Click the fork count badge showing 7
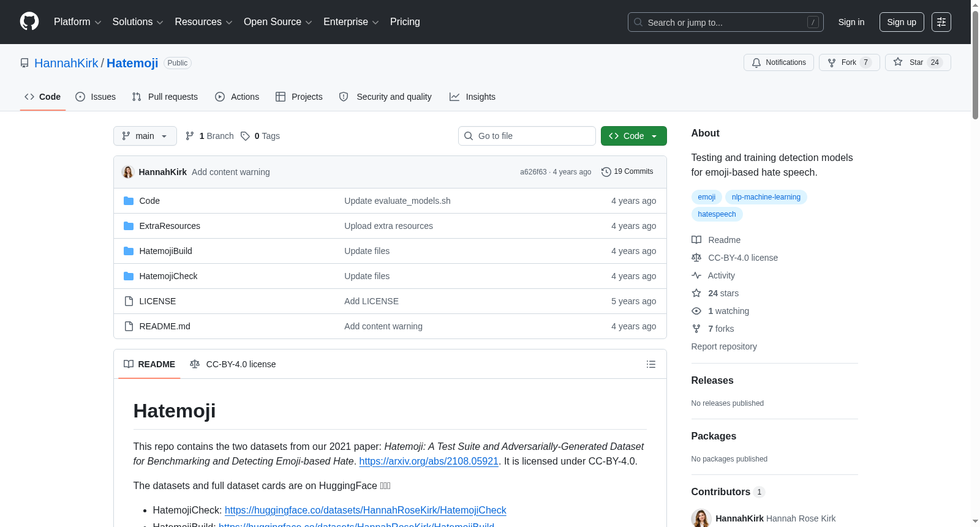Screen dimensions: 980x527 click(865, 62)
